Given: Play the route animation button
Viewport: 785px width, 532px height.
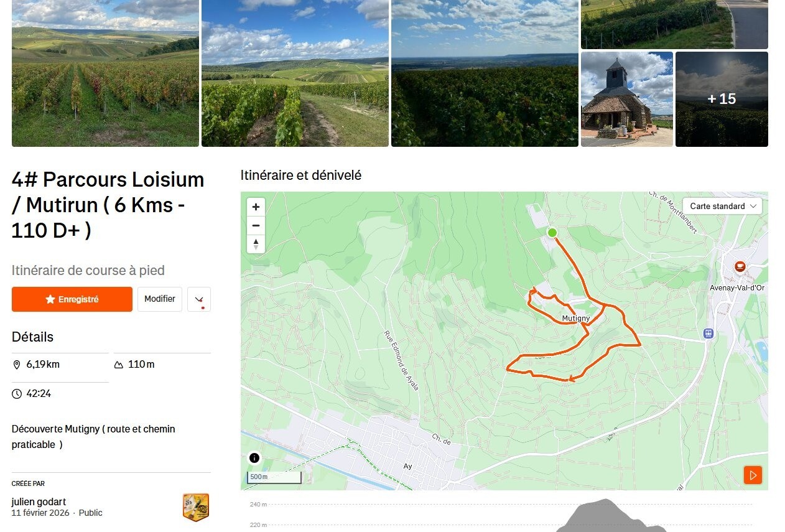Looking at the screenshot, I should click(753, 475).
